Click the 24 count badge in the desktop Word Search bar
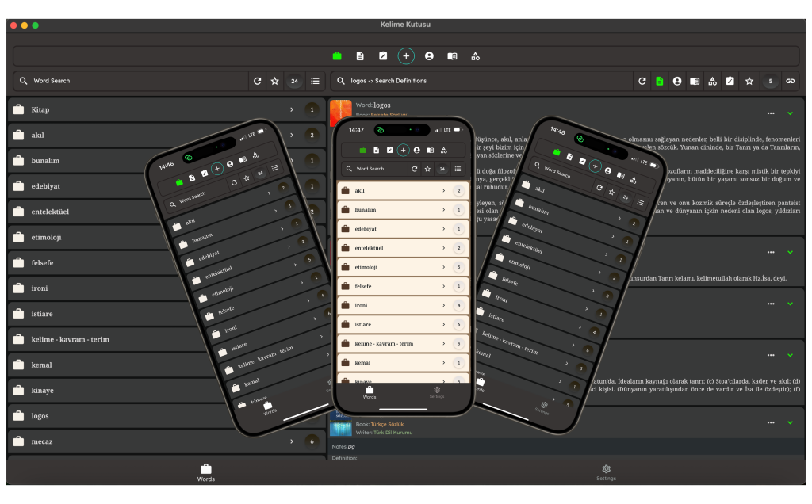This screenshot has width=812, height=504. pos(295,81)
